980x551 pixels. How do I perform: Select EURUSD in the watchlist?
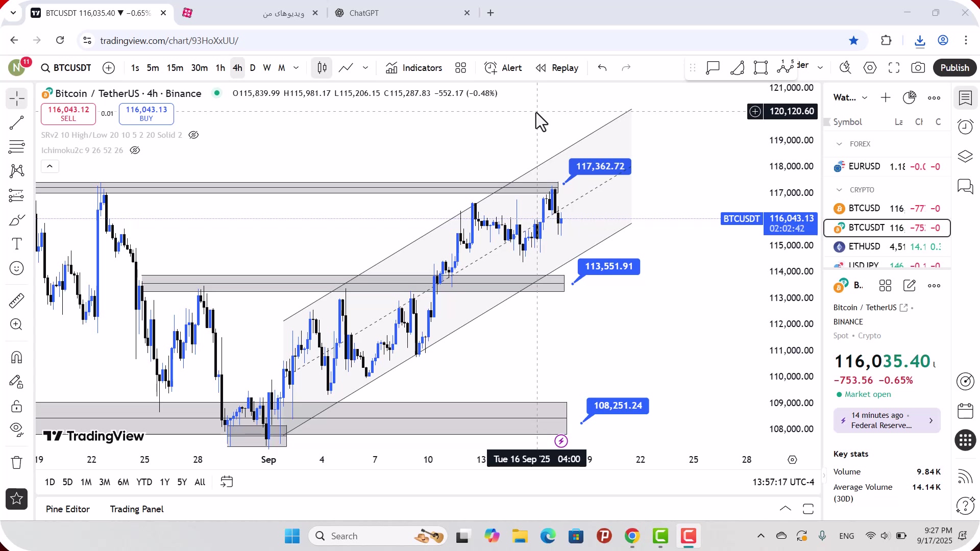click(887, 166)
